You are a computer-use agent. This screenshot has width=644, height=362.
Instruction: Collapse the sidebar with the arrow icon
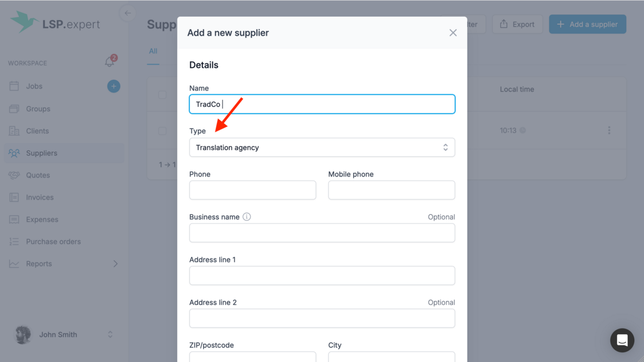[128, 13]
